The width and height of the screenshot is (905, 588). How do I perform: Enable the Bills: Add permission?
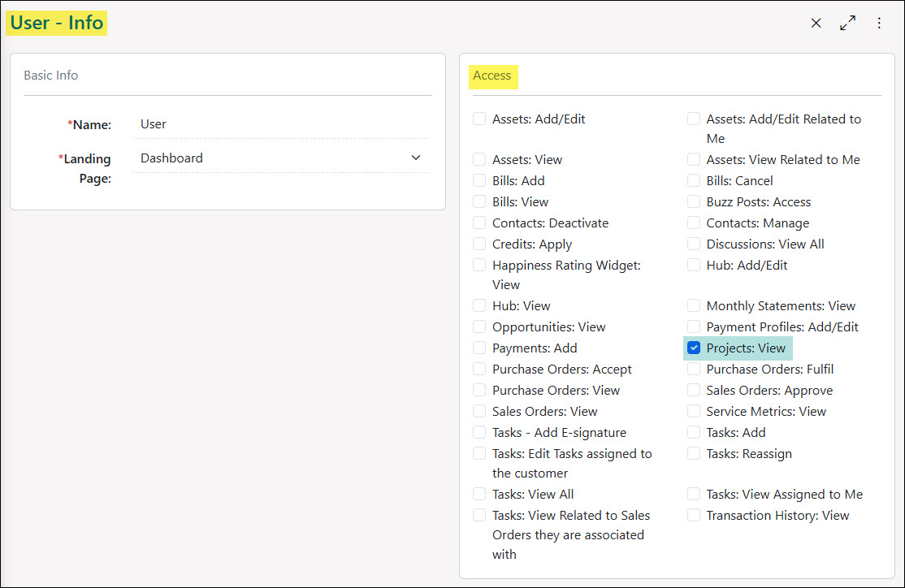[479, 180]
